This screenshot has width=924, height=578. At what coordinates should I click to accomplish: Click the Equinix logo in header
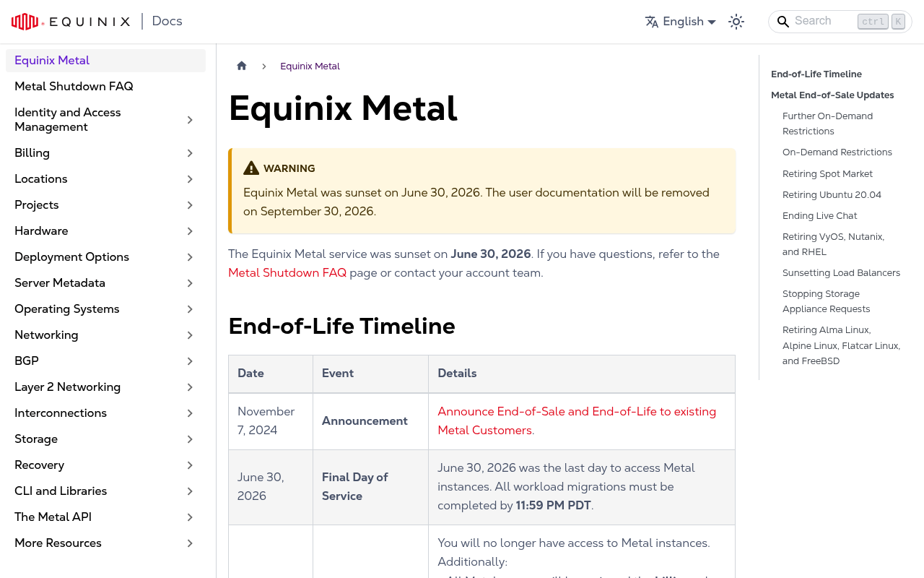[x=71, y=22]
